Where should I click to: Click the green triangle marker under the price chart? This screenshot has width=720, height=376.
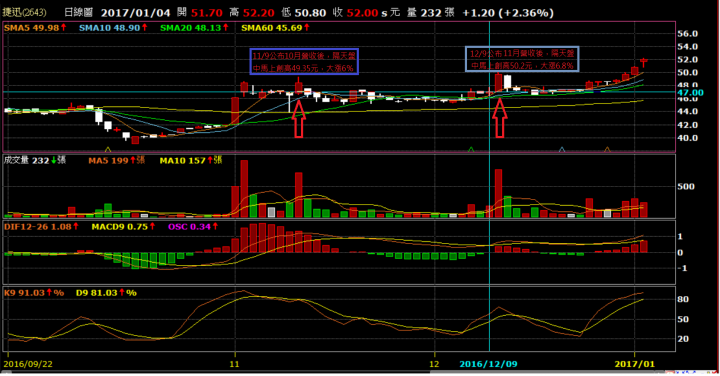point(471,149)
